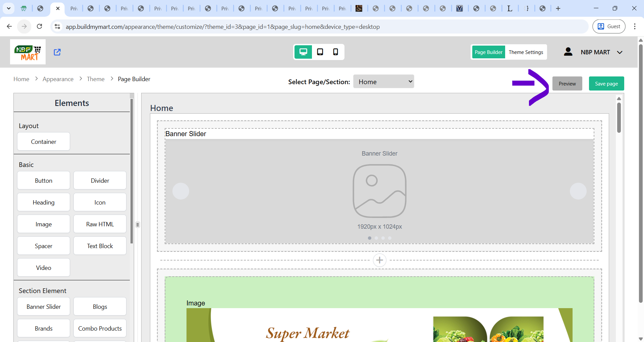Go to Appearance breadcrumb link
The image size is (644, 342).
[x=58, y=79]
